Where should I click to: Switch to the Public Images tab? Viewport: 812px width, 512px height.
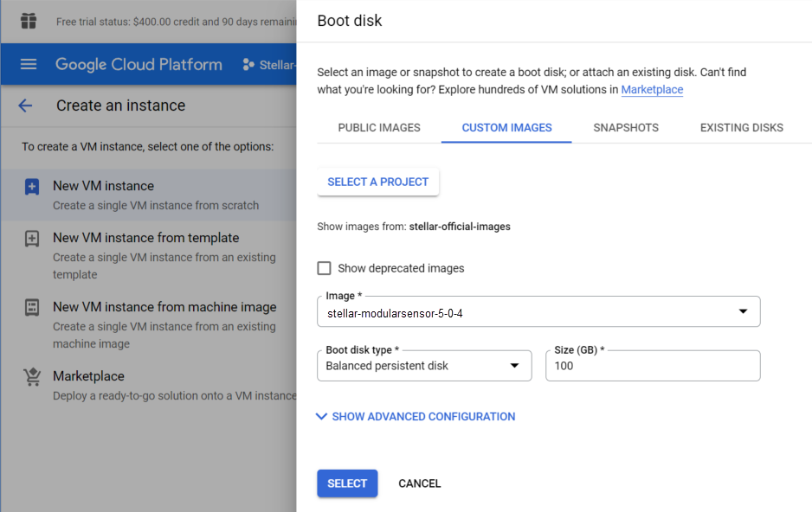click(379, 127)
